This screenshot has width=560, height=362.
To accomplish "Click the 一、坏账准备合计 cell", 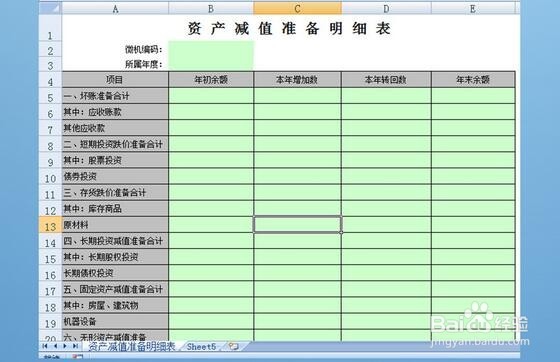I will click(x=115, y=96).
